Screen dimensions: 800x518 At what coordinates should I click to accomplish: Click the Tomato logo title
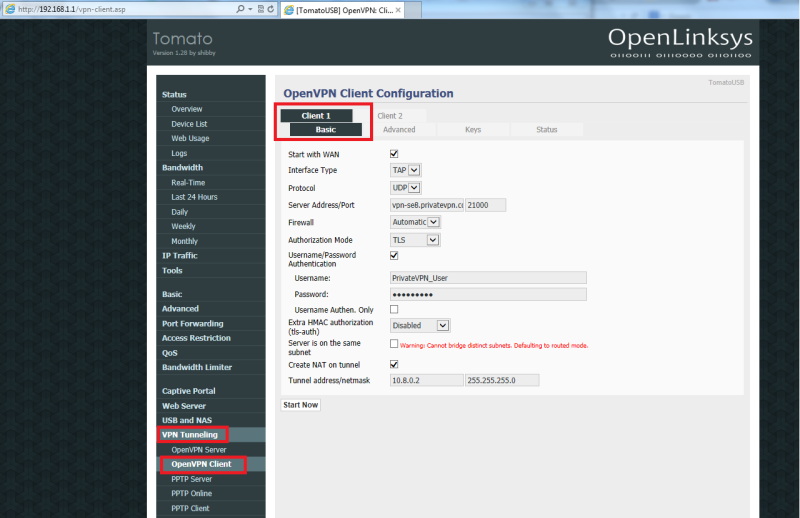(182, 39)
